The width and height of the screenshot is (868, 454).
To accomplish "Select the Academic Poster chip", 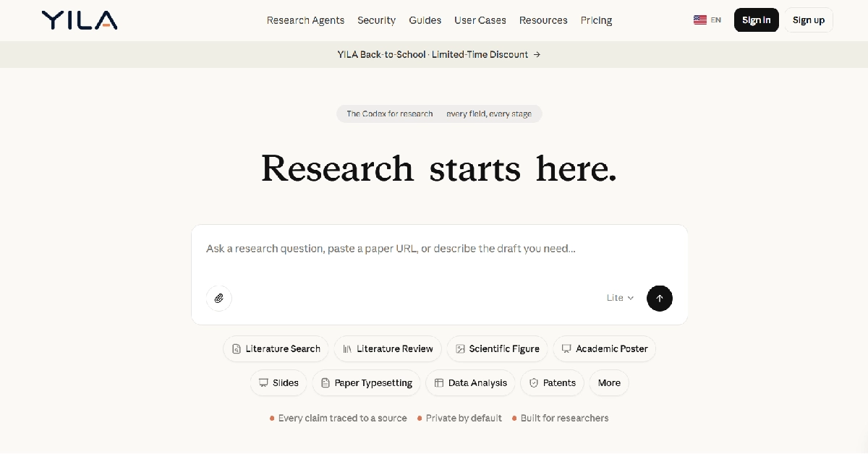I will (x=604, y=348).
